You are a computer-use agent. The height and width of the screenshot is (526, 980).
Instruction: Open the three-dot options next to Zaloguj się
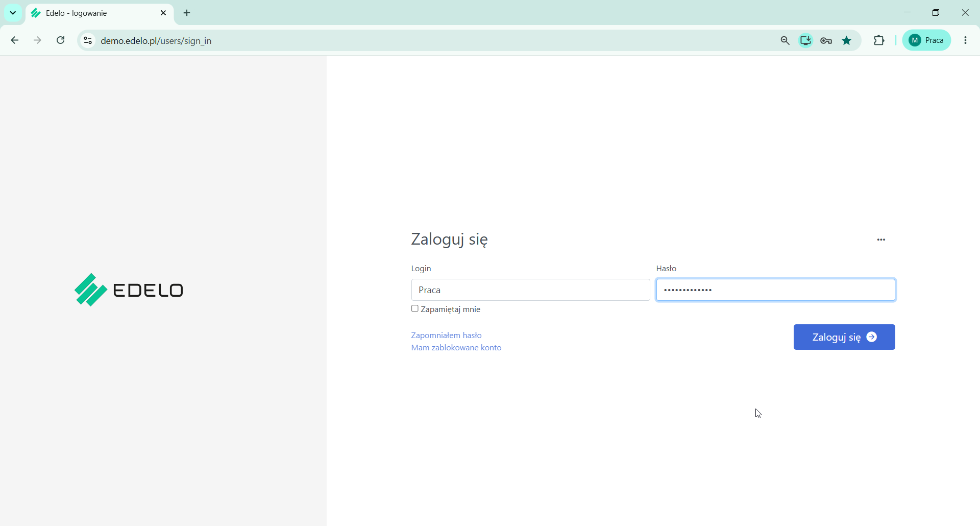tap(881, 240)
